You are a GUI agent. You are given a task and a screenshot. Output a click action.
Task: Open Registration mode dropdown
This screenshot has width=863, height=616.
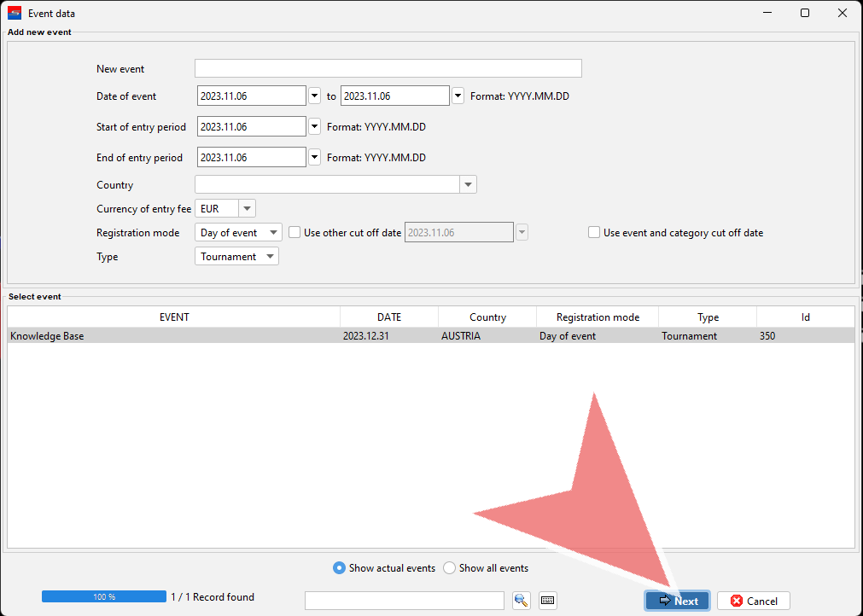(x=272, y=233)
